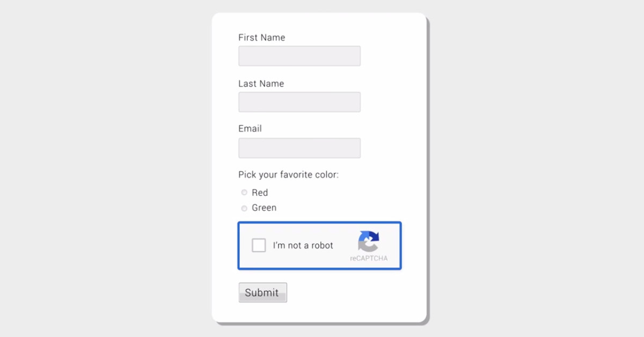Click the gray page background outside the form

click(107, 161)
